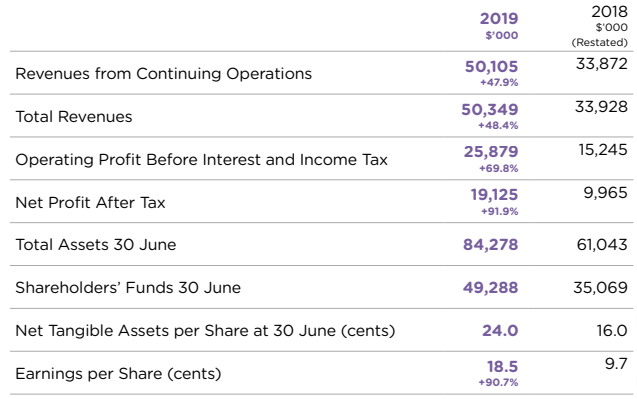
Task: Click the +69.8% change figure
Action: 498,168
